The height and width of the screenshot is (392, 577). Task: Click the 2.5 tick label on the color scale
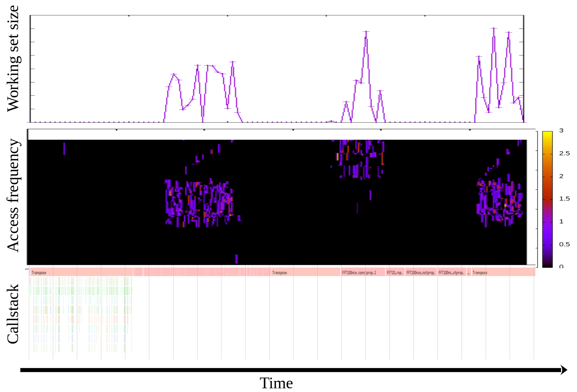click(x=564, y=153)
